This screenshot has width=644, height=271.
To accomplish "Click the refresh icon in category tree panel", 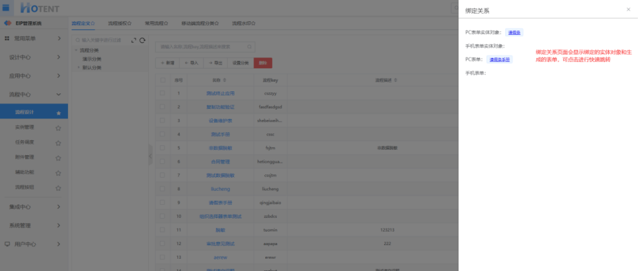I will (x=143, y=40).
